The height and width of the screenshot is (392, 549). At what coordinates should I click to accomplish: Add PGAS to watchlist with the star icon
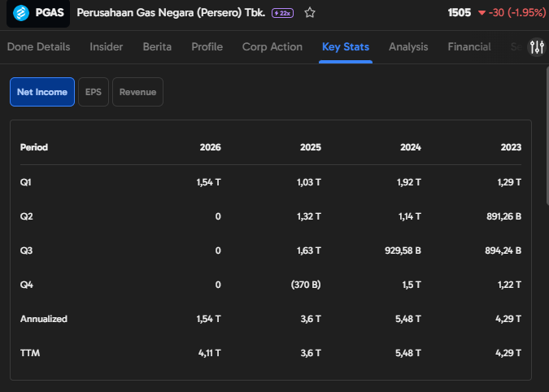click(x=310, y=13)
